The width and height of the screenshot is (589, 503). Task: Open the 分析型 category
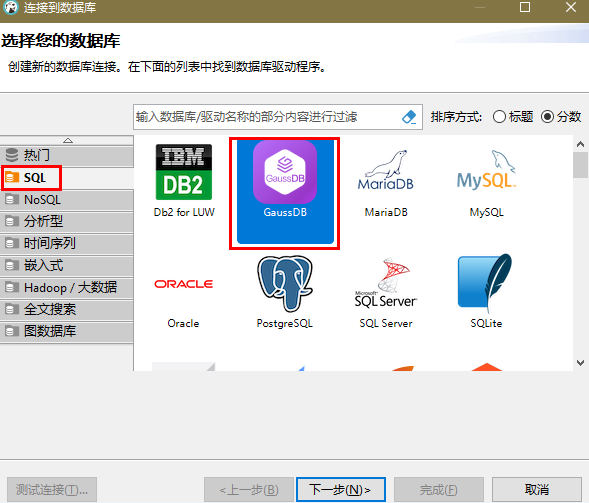pyautogui.click(x=66, y=222)
